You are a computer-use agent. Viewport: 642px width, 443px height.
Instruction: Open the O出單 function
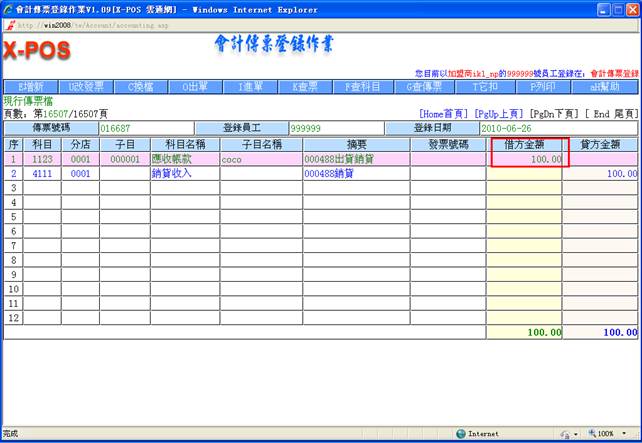(x=195, y=87)
